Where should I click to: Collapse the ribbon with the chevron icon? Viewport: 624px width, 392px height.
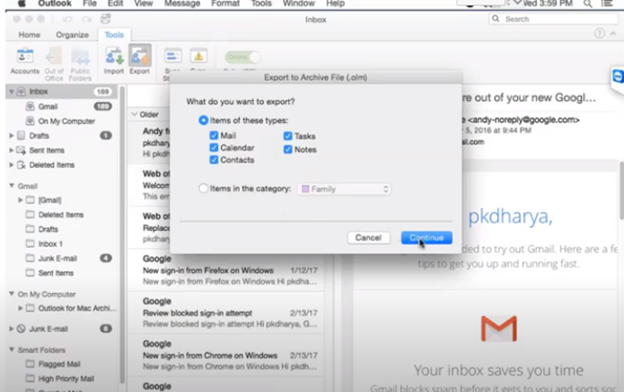click(613, 34)
